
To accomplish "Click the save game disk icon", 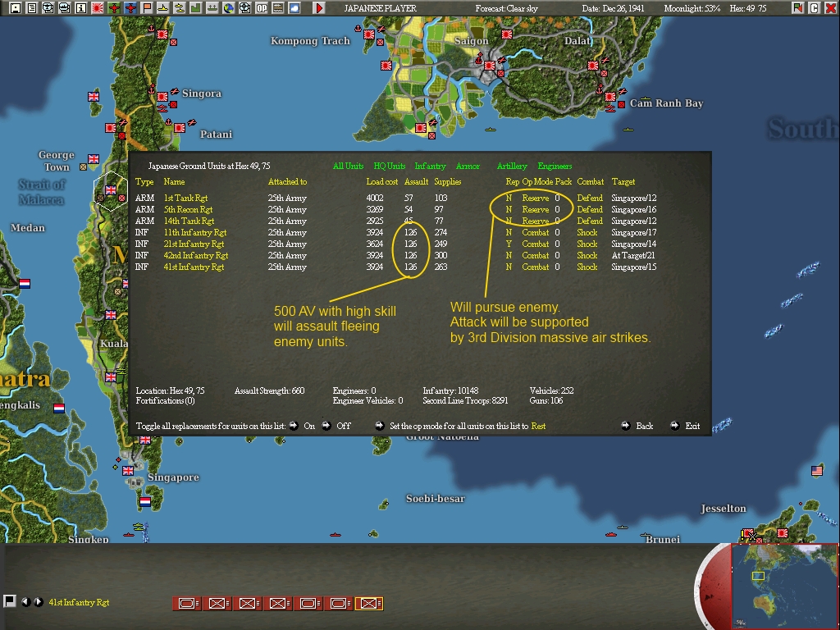I will tap(16, 8).
